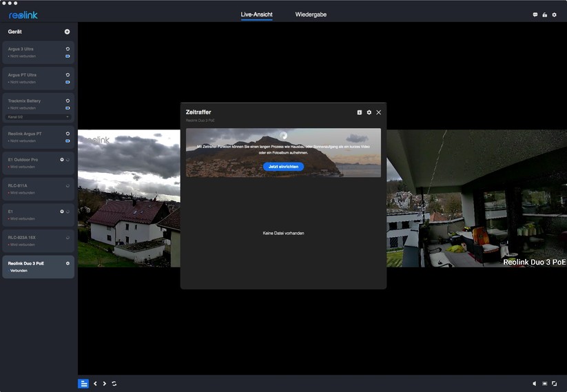Select the Live-Ansicht tab
This screenshot has width=567, height=392.
click(x=256, y=14)
